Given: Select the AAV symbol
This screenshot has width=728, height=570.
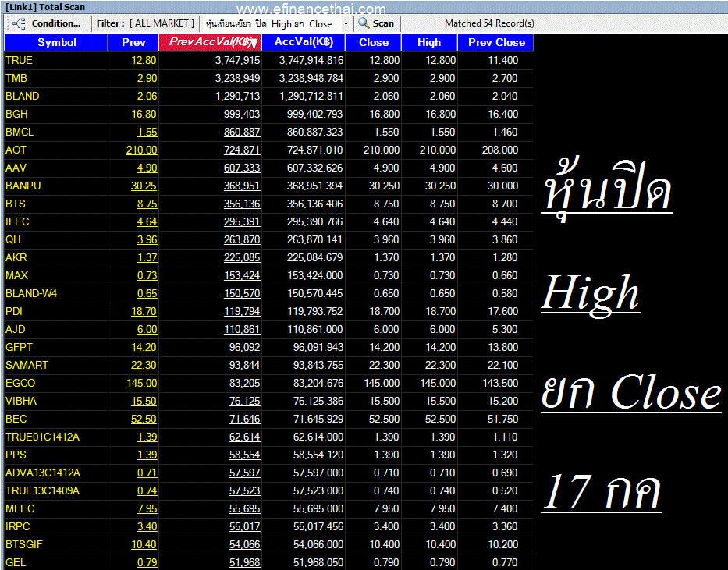Looking at the screenshot, I should 16,168.
